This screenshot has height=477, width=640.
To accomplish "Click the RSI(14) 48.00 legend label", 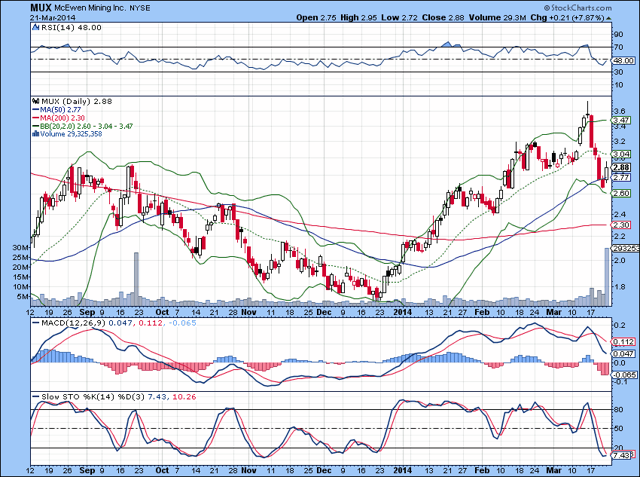I will point(70,28).
